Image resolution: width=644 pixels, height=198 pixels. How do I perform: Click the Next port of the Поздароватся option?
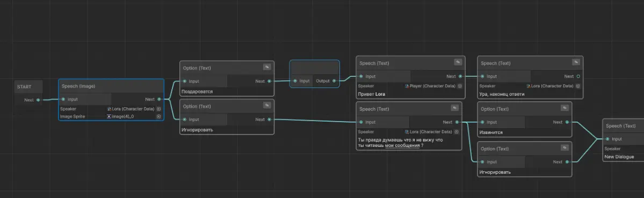point(270,81)
